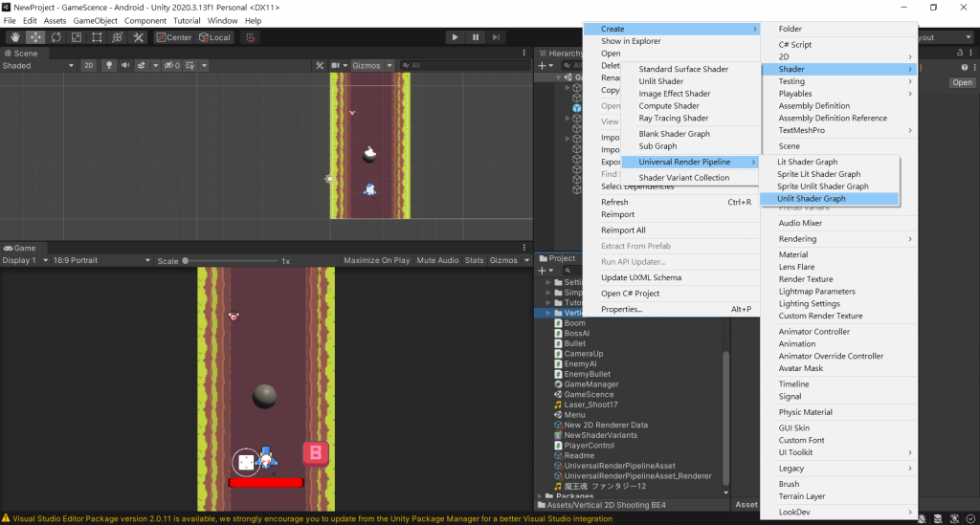This screenshot has height=525, width=980.
Task: Click the Laser_Shoot17 audio file icon
Action: (x=557, y=405)
